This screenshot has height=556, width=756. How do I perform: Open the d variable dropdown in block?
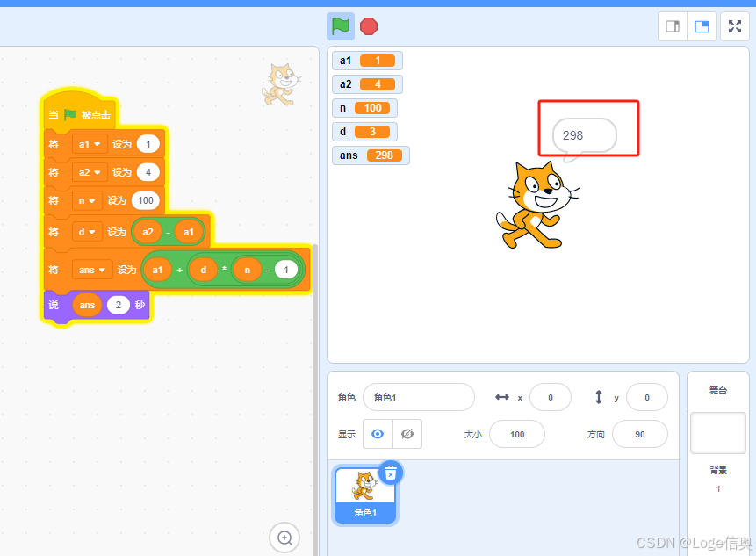coord(87,232)
